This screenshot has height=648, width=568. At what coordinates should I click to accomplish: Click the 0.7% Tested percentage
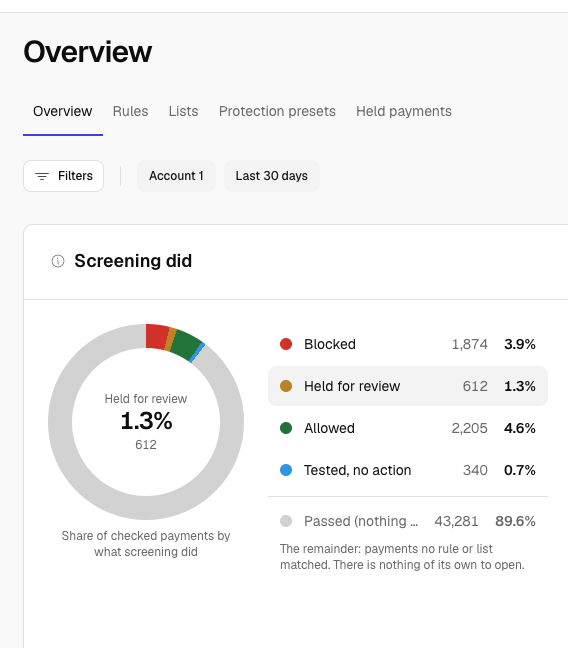pos(520,470)
